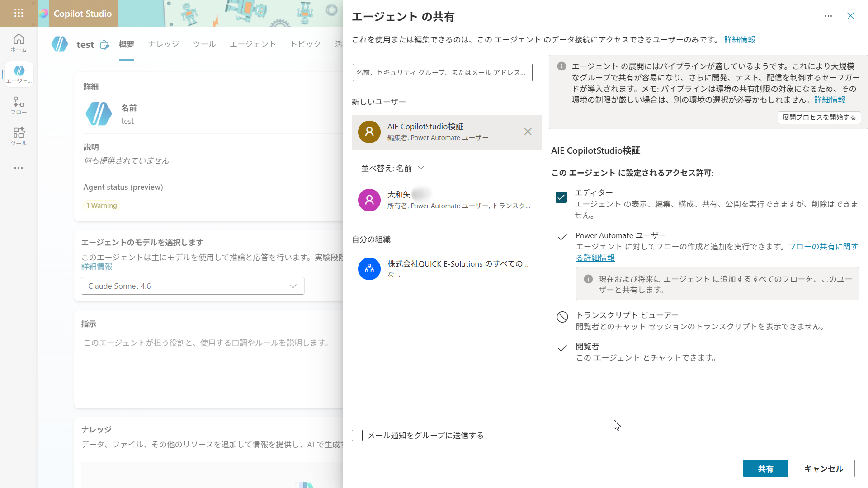
Task: Select the 大和矢 owner user row
Action: click(x=446, y=200)
